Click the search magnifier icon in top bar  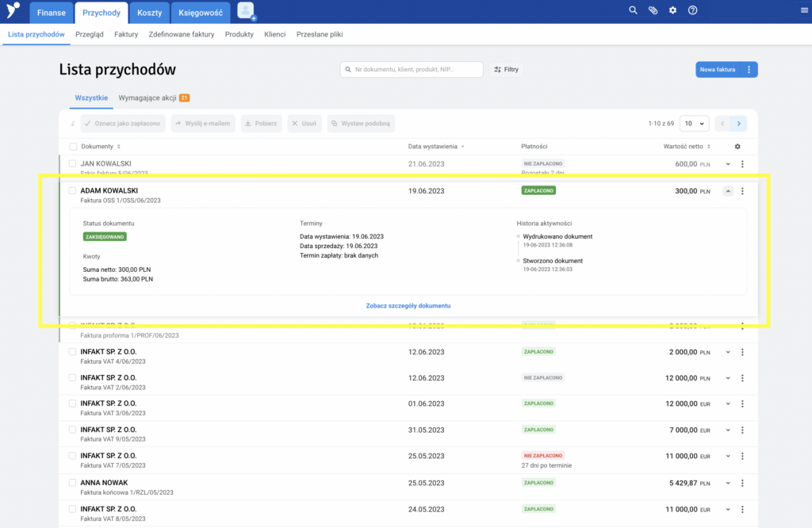pos(633,10)
